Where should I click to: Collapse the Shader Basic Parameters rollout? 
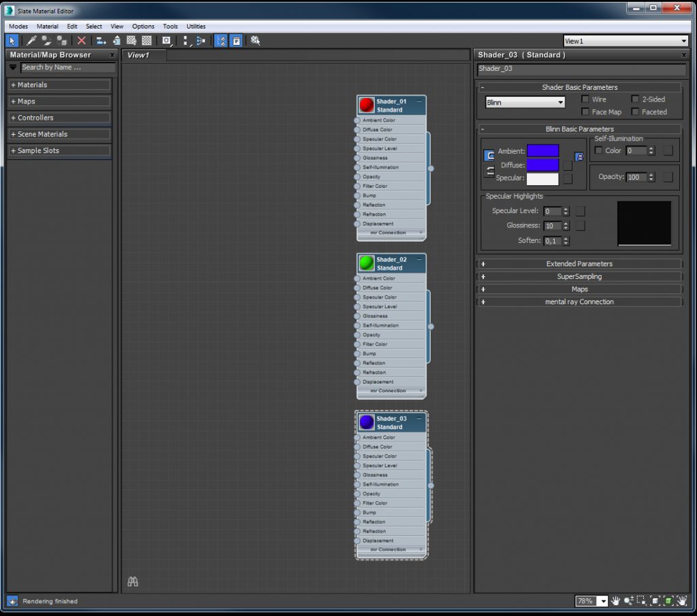pos(579,87)
